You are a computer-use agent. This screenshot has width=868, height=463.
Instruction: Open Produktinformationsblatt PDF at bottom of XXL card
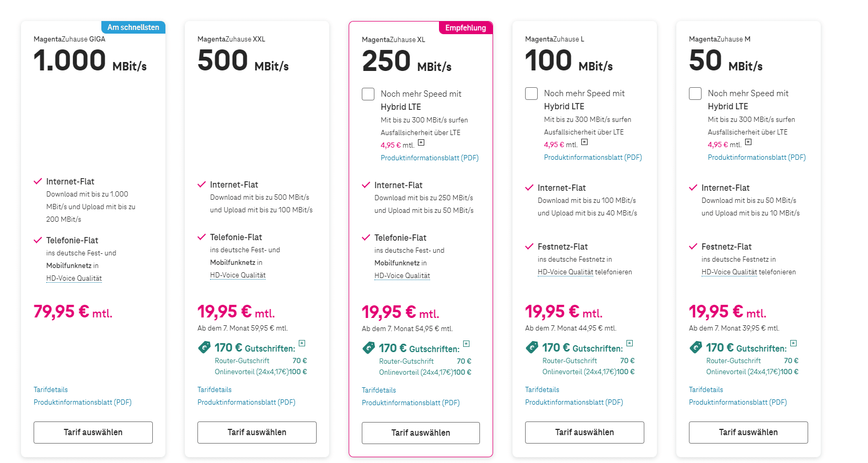(x=246, y=402)
